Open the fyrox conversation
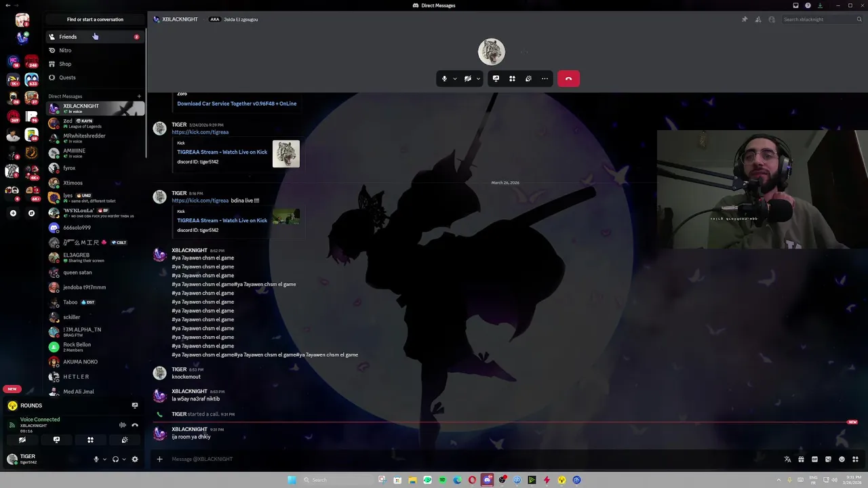 [x=95, y=168]
